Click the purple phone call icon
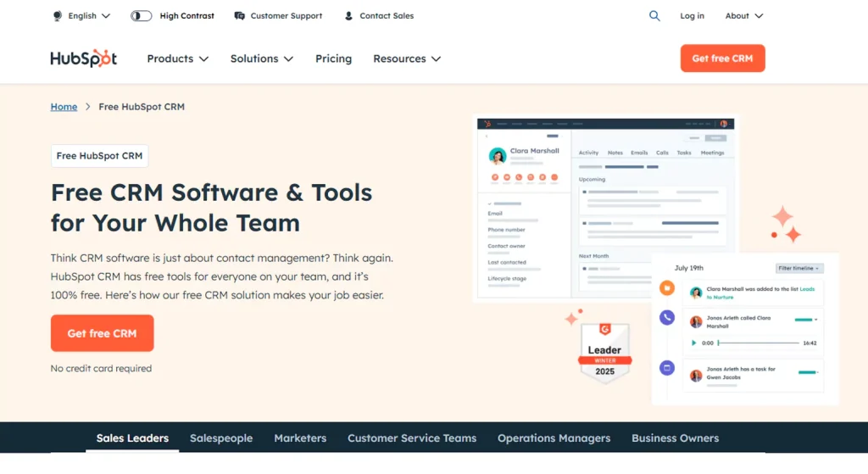The image size is (868, 474). point(666,317)
